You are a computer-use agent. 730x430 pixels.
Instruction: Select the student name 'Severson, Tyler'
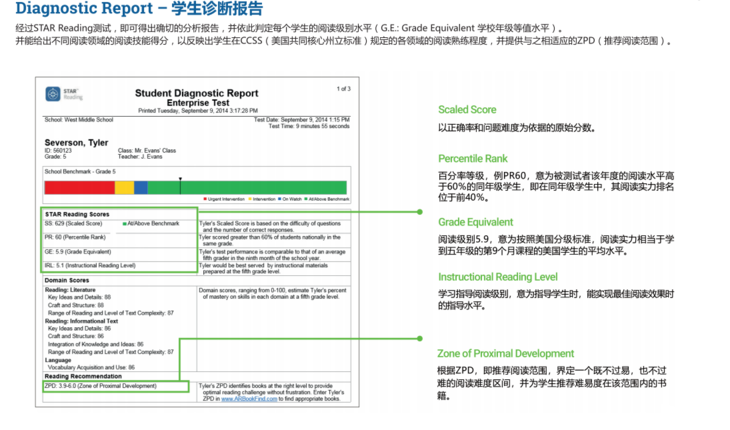click(x=76, y=142)
